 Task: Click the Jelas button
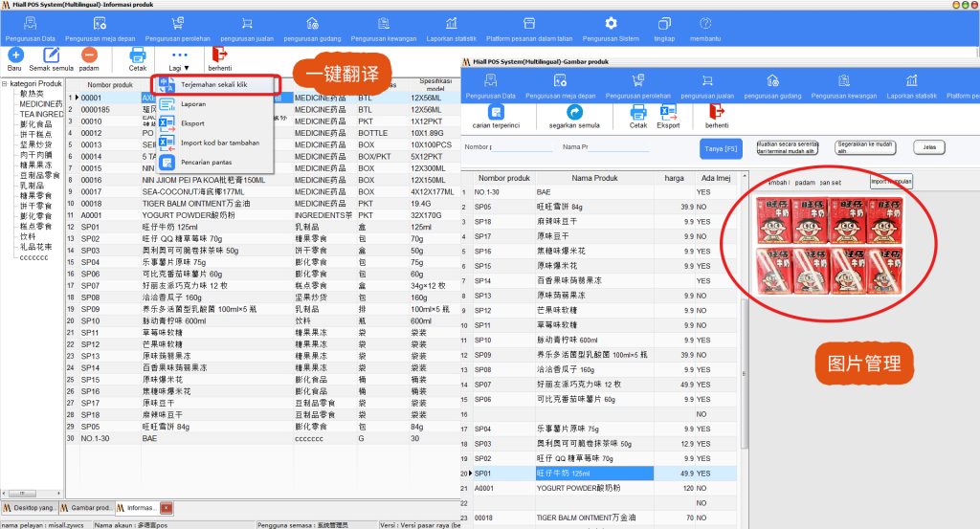tap(929, 147)
